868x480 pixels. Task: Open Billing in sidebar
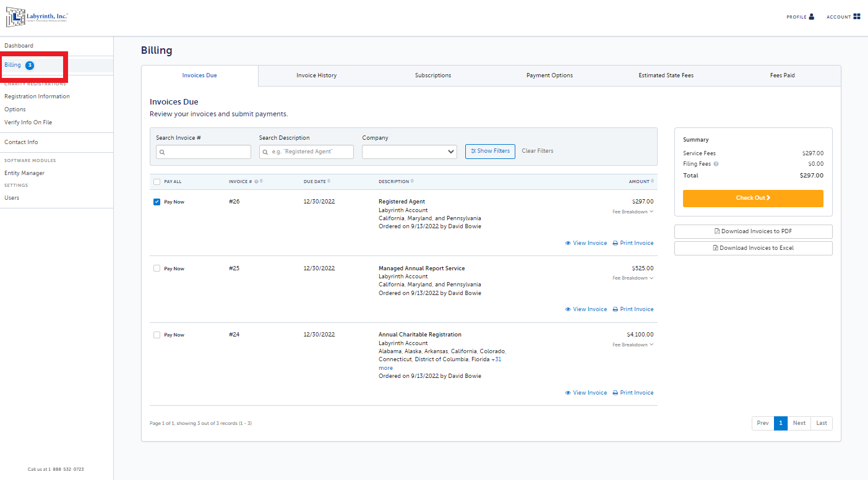(12, 65)
